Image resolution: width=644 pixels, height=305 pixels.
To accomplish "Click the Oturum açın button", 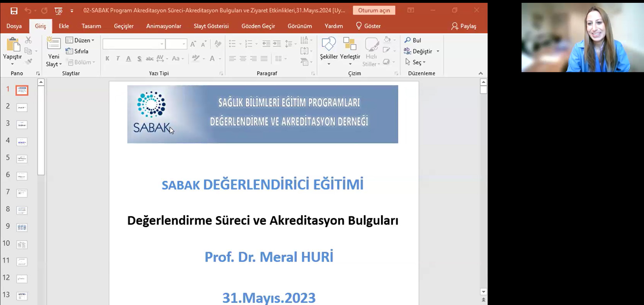I will coord(374,10).
